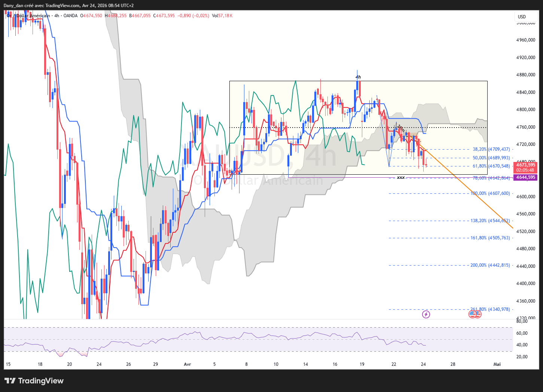Click the 4400,000 price axis label

(526, 284)
